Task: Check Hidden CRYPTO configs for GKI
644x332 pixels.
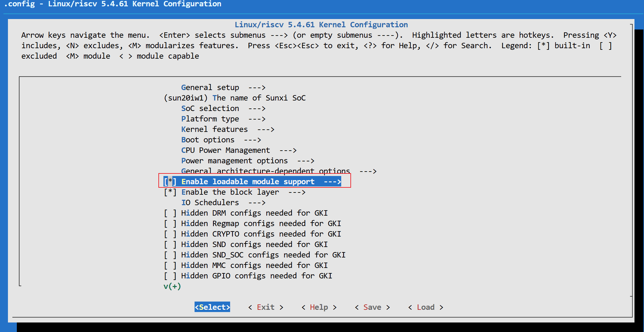Action: tap(170, 234)
